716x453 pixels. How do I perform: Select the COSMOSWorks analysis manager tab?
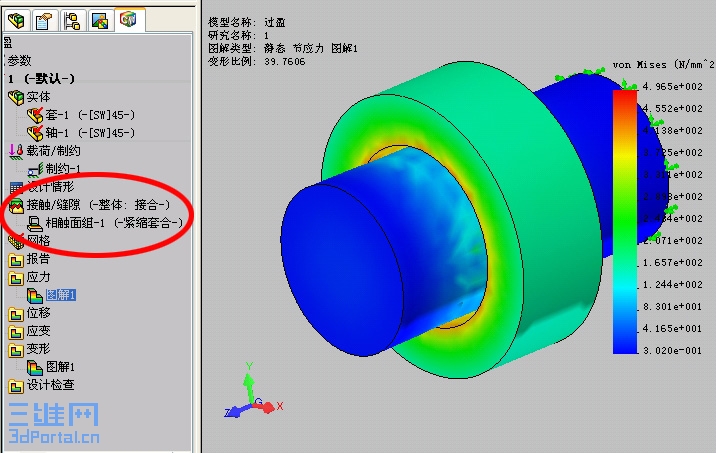point(128,20)
